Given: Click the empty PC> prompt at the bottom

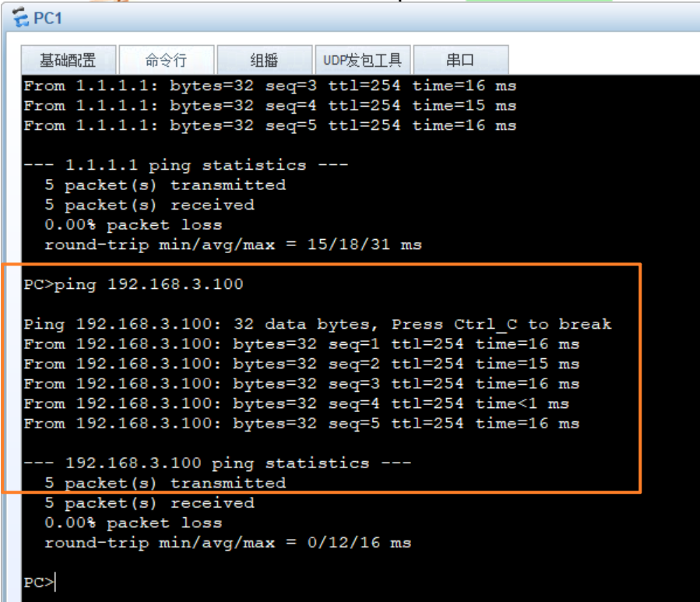Looking at the screenshot, I should click(39, 583).
